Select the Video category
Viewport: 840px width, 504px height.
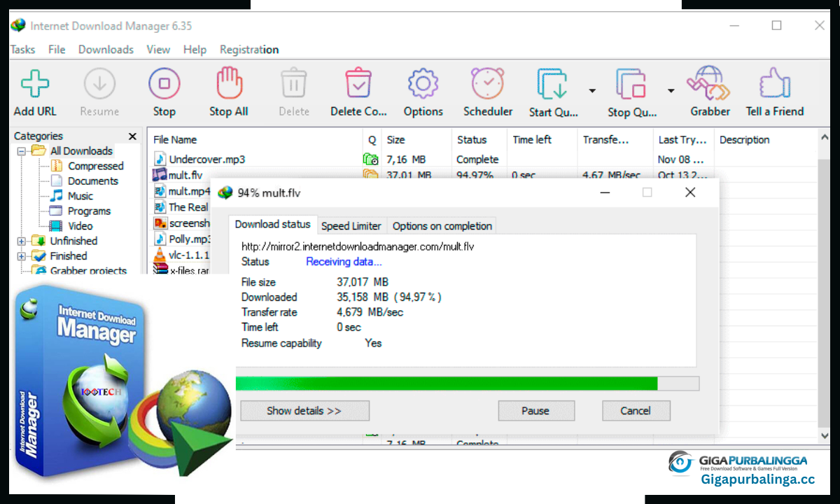[x=80, y=226]
